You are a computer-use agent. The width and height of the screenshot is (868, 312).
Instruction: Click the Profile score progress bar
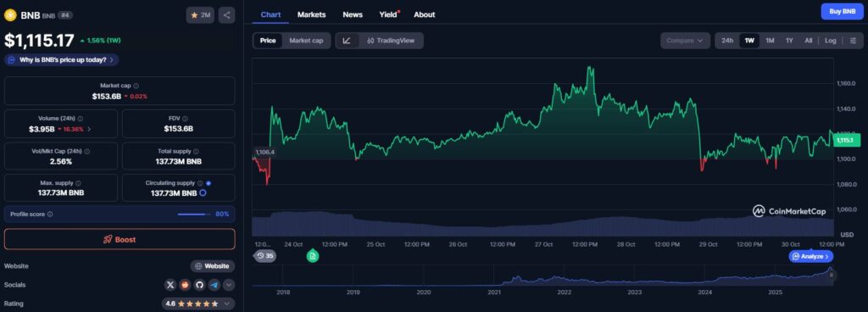coord(194,214)
